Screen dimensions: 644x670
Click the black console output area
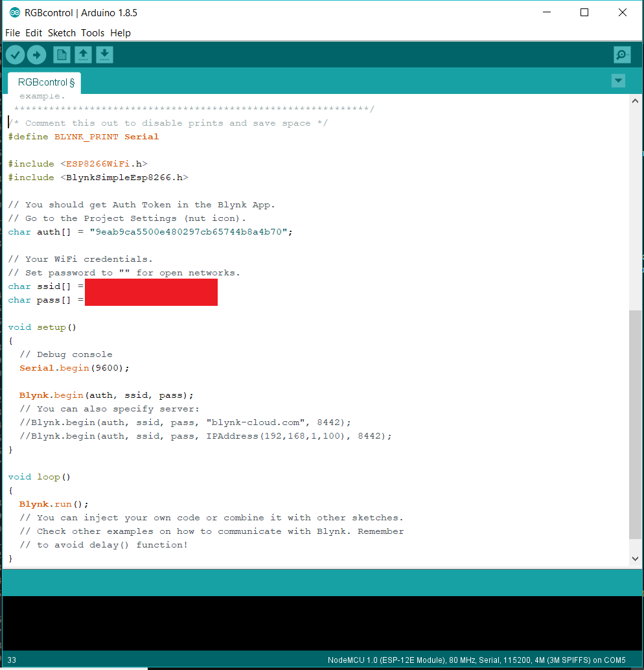click(322, 623)
